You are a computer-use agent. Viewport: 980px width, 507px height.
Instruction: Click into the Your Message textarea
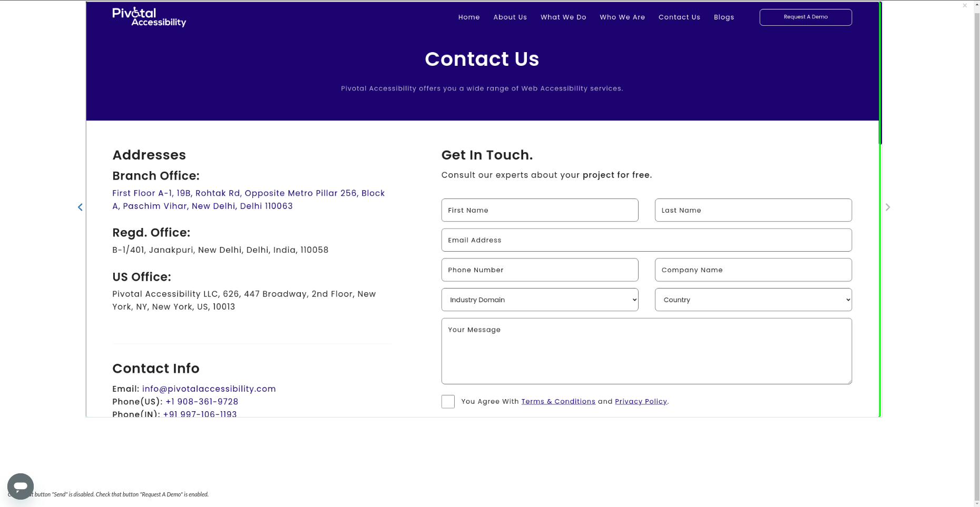pos(646,351)
